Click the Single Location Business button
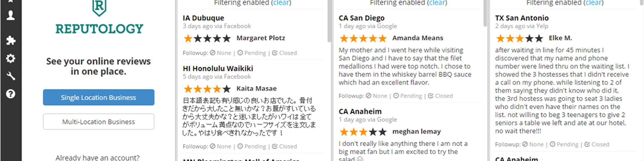 click(x=98, y=97)
